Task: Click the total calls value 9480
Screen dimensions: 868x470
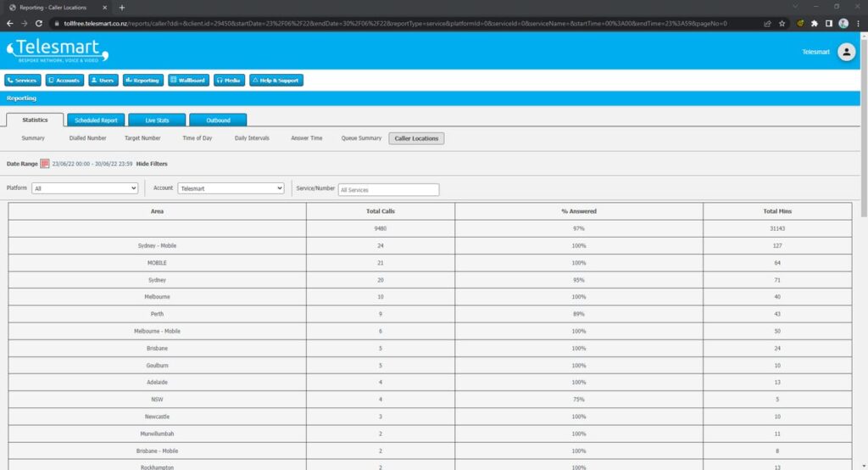Action: point(381,228)
